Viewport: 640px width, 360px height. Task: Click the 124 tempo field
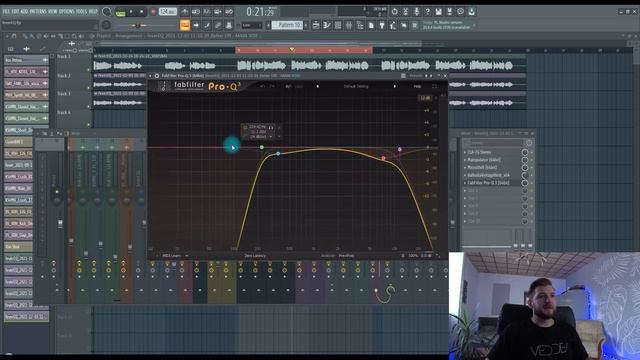[x=167, y=12]
